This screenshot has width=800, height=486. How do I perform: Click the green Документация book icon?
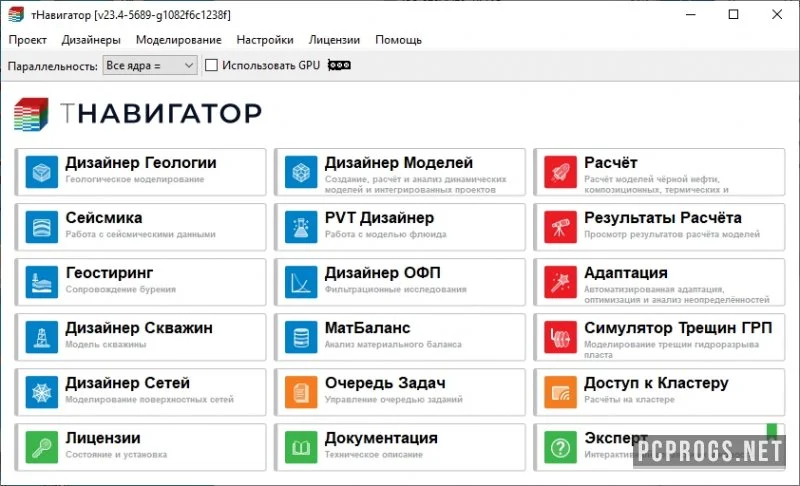tap(301, 447)
